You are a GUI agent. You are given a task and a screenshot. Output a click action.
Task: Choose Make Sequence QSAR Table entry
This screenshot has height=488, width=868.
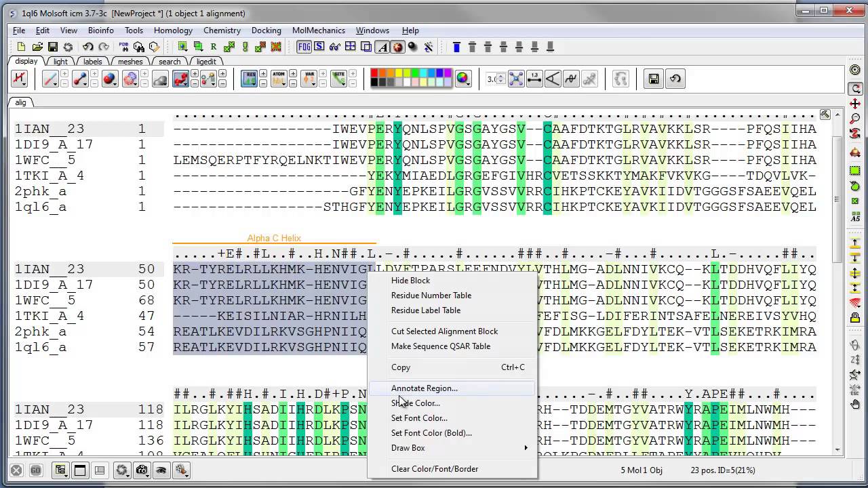coord(452,346)
